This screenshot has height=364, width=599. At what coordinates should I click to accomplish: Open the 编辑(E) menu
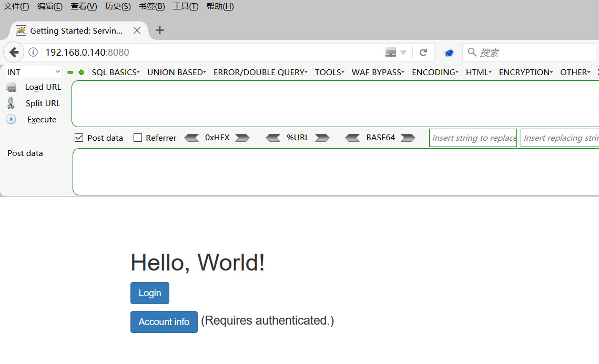[x=49, y=6]
